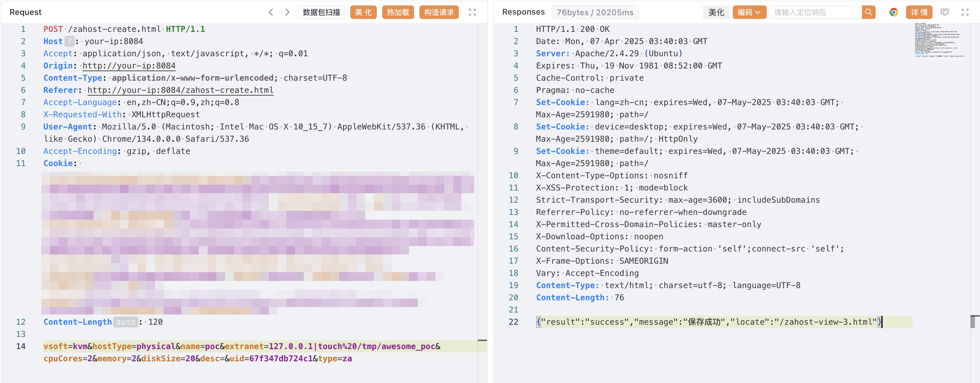Click the 数据包扫描 packet scan button
The image size is (980, 383).
[321, 12]
